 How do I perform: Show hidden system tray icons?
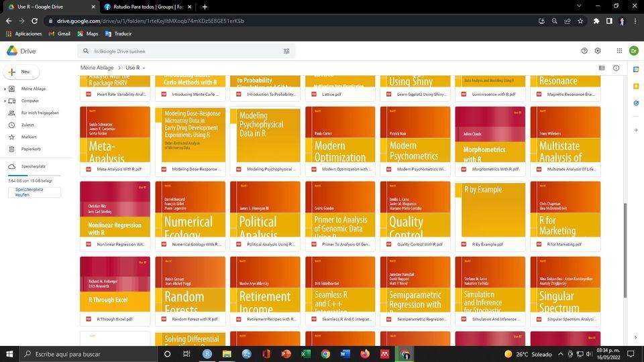pyautogui.click(x=560, y=354)
